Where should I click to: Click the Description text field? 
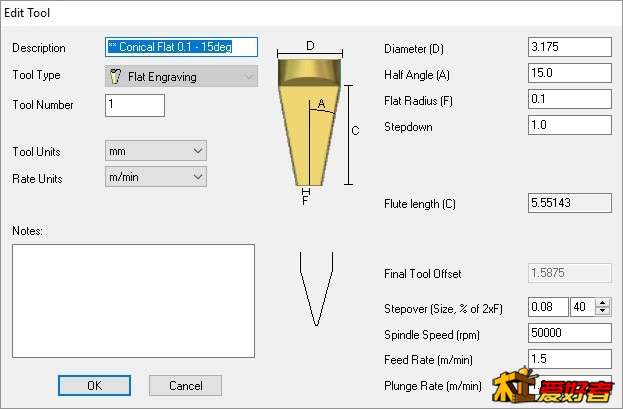click(x=181, y=47)
